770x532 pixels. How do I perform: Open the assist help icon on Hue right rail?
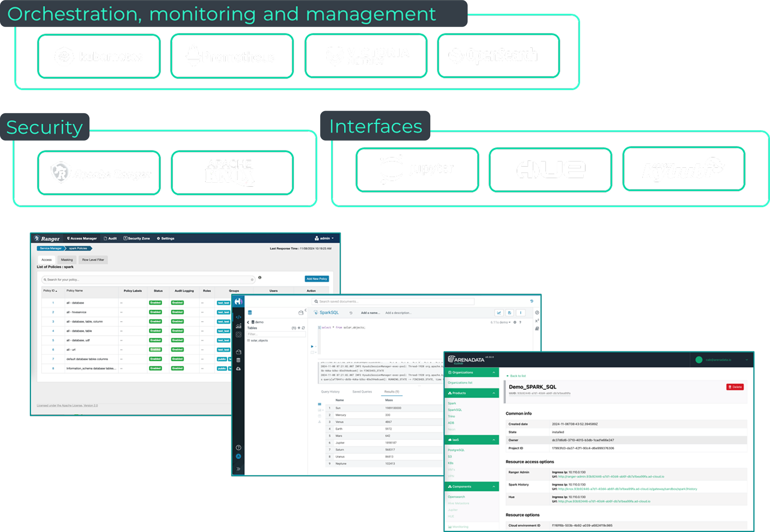tap(537, 313)
